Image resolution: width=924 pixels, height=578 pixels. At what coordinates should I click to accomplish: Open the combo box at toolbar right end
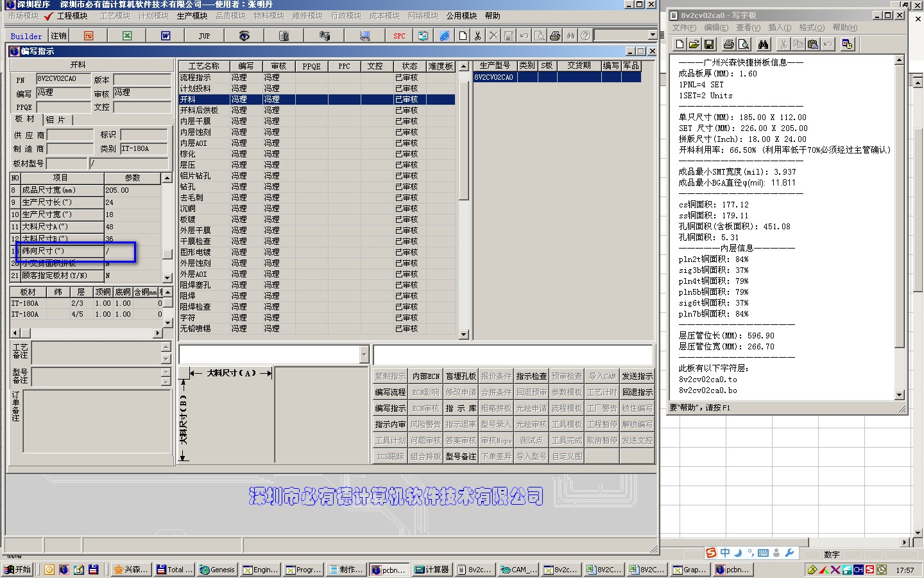[x=653, y=35]
